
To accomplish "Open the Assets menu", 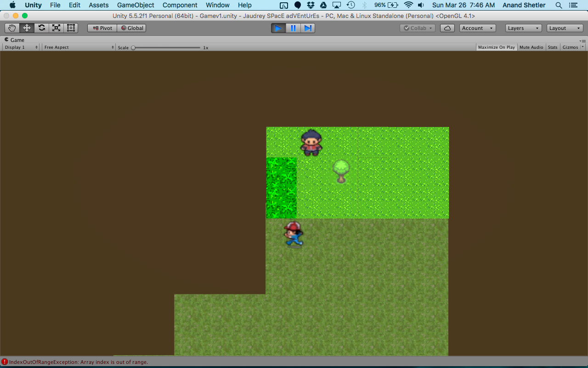I will point(99,5).
